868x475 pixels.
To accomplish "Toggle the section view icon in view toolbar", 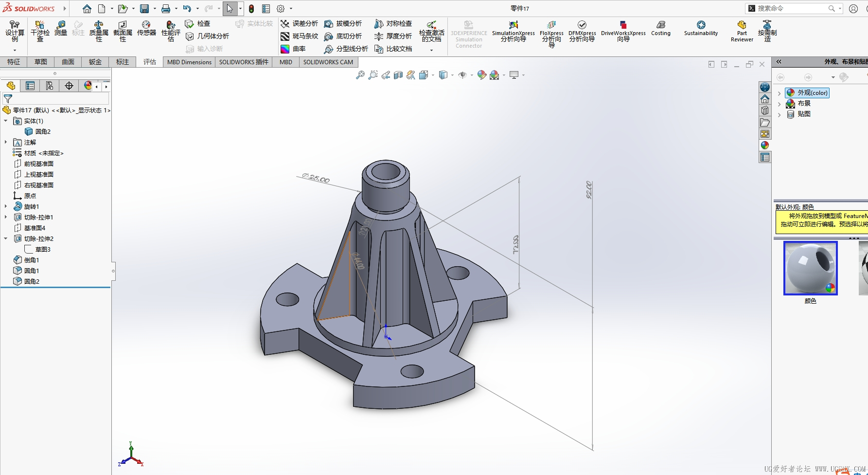I will coord(398,75).
